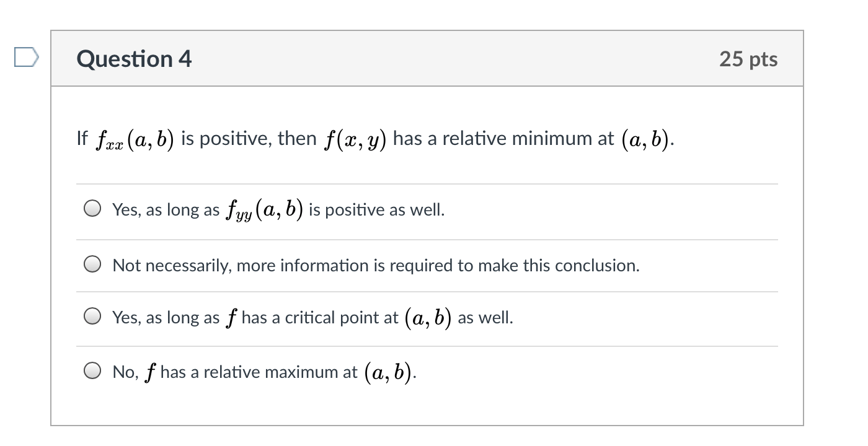
Task: Click the '25 pts' points label
Action: tap(748, 59)
